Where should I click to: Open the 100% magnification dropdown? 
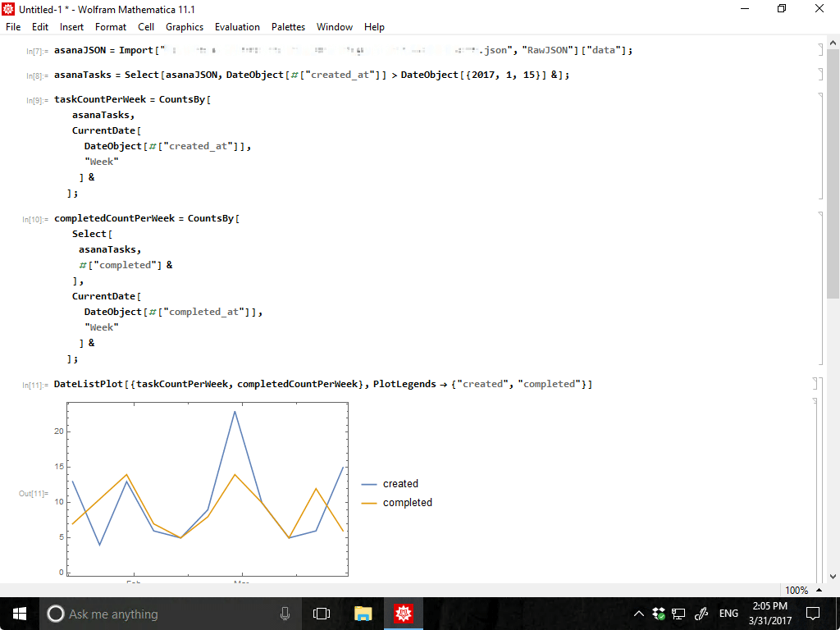(x=801, y=590)
